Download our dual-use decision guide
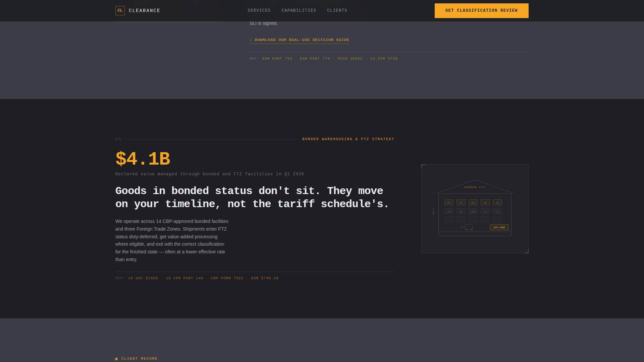644x362 pixels. (299, 40)
